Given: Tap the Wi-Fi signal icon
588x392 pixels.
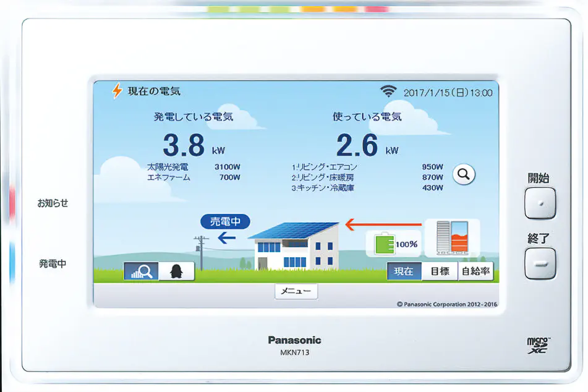Looking at the screenshot, I should [x=388, y=91].
